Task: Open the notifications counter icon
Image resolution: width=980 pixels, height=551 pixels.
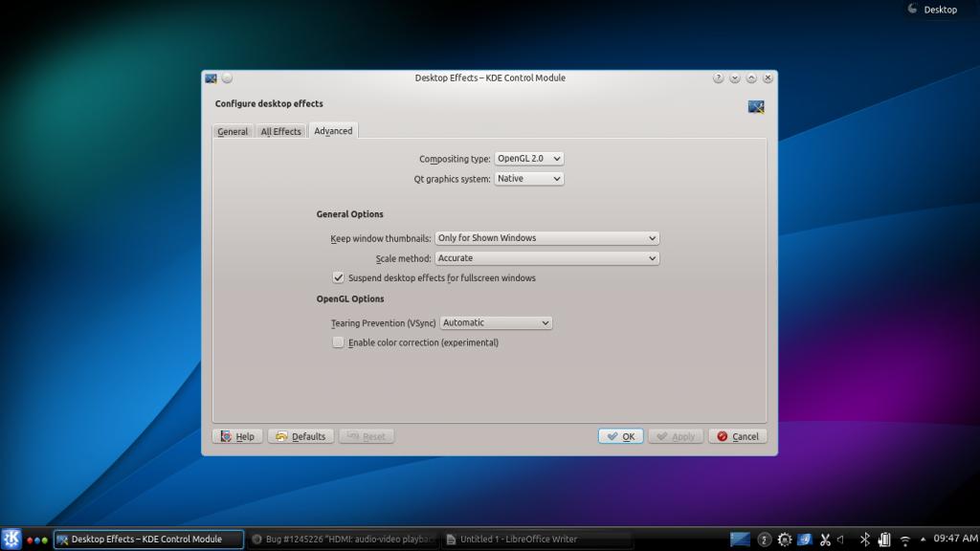Action: 765,540
